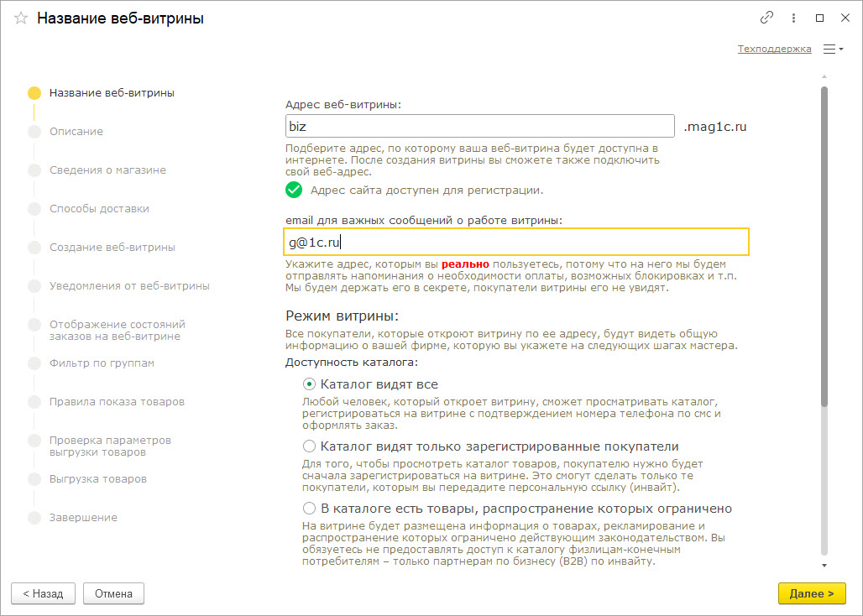This screenshot has height=616, width=863.
Task: Click the copy link chain icon
Action: coord(766,18)
